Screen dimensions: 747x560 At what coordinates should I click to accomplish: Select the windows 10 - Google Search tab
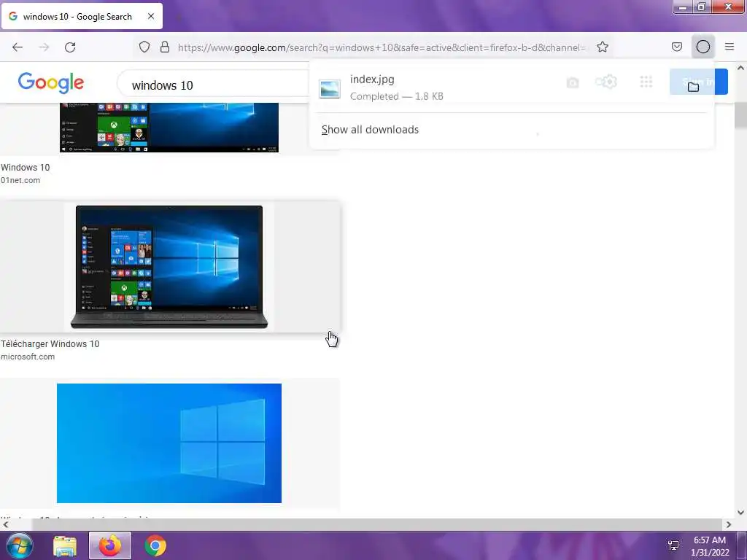(x=82, y=16)
